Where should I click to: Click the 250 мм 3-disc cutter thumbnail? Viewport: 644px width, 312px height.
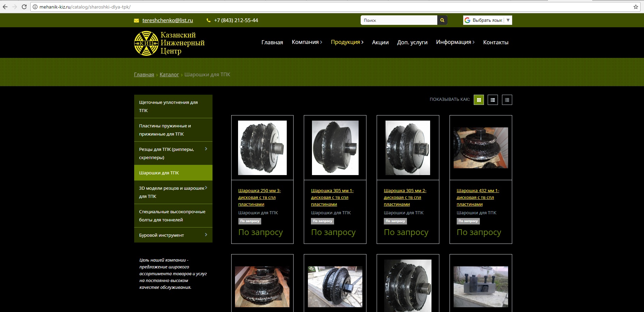[262, 148]
